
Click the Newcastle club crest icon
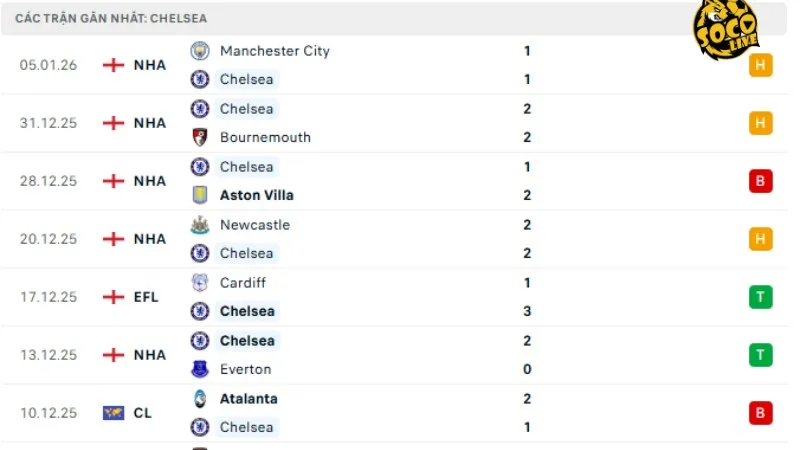coord(200,225)
